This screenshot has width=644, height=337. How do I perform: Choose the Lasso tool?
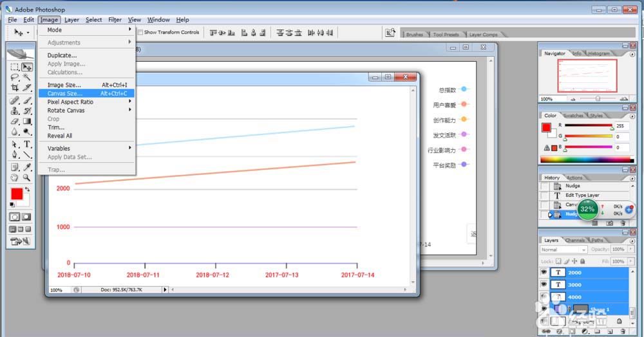point(15,77)
